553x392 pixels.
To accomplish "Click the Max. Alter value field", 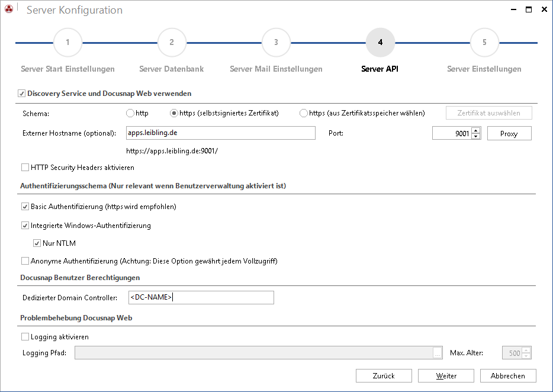I will click(x=512, y=353).
